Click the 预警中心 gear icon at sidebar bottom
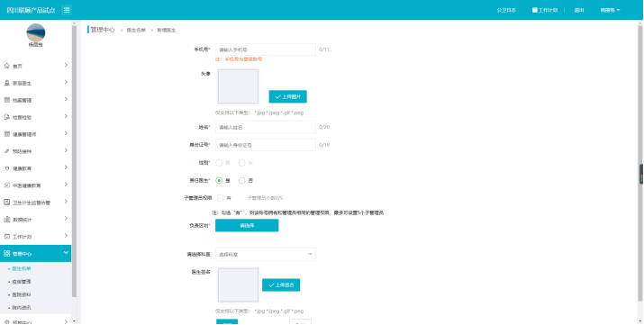 6,322
